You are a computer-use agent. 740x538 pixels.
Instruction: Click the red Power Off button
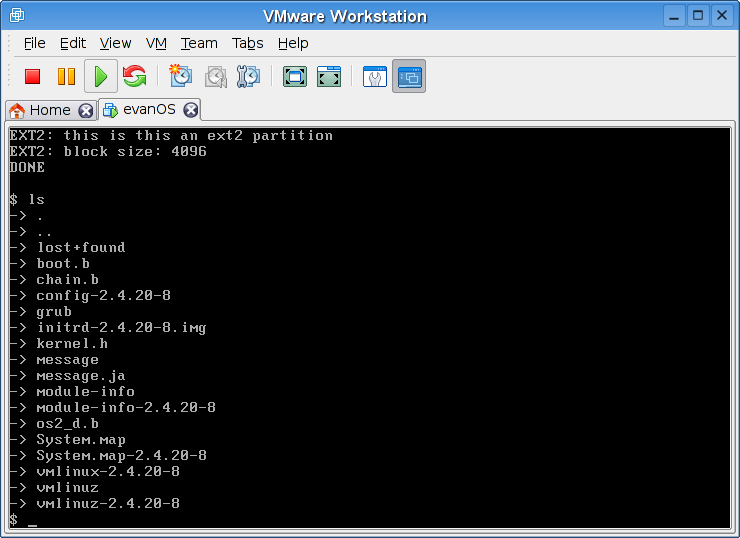click(x=32, y=76)
